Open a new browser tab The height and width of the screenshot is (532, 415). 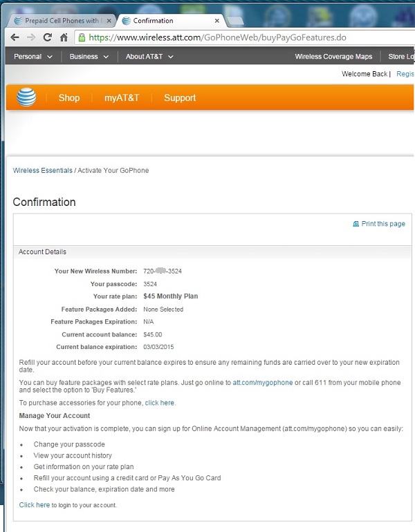click(235, 21)
